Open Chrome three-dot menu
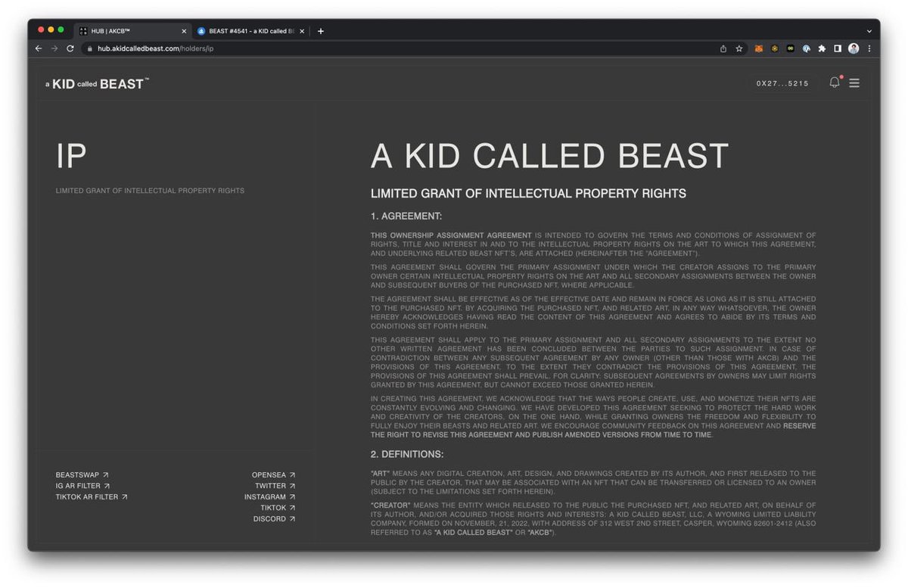The image size is (908, 588). click(869, 48)
